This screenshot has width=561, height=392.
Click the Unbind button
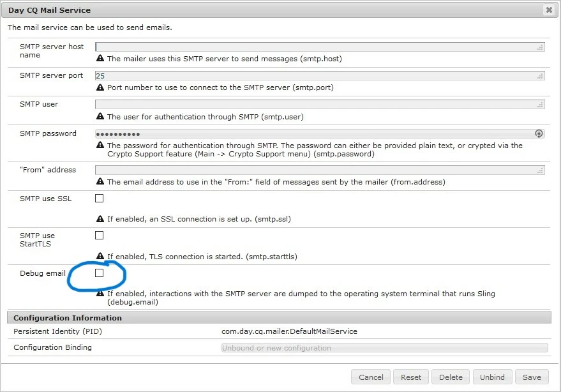point(492,377)
